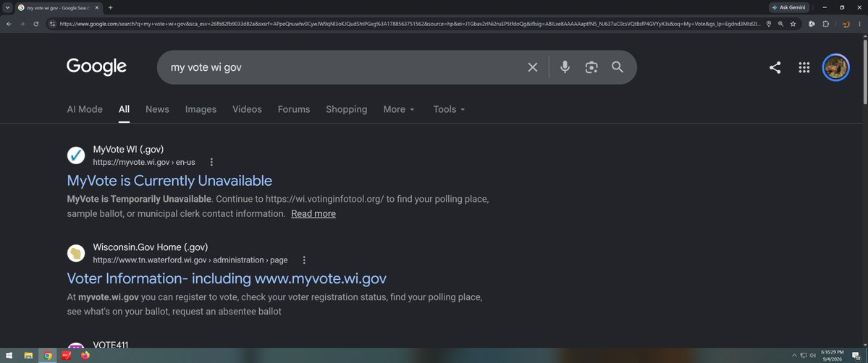
Task: Open the Chrome profile avatar in toolbar
Action: [846, 24]
